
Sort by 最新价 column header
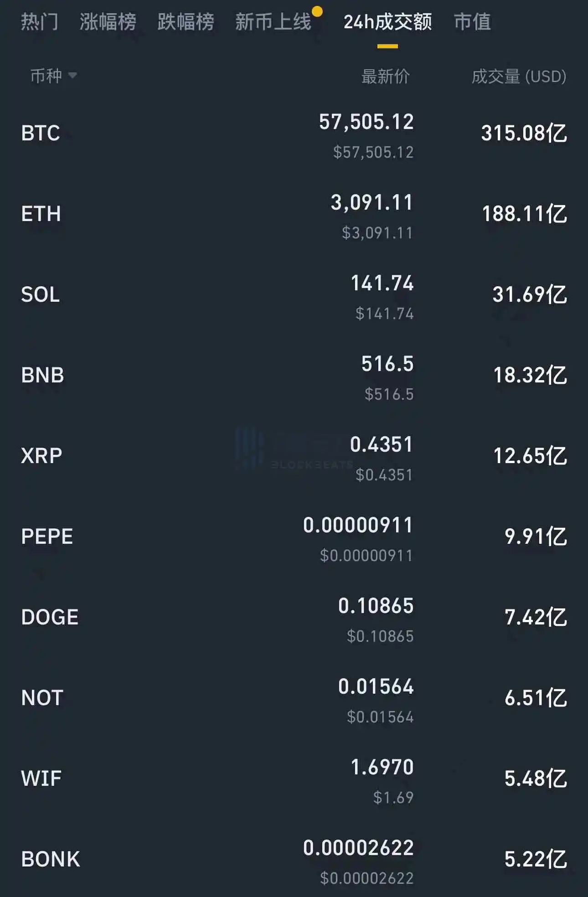385,76
